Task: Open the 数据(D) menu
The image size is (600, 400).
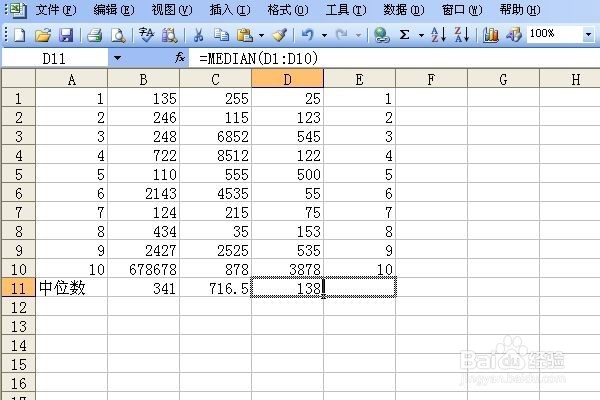Action: coord(404,10)
